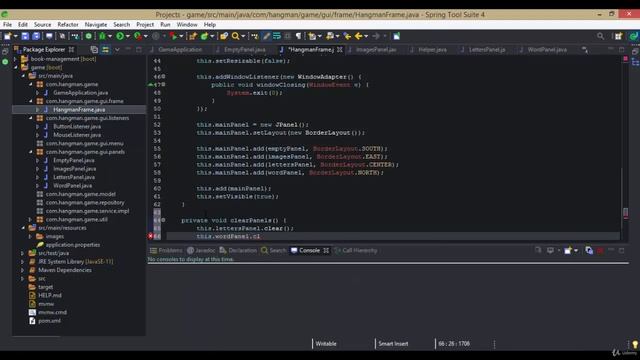Toggle Mark Occurrences pencil icon
640x360 pixels.
266,36
